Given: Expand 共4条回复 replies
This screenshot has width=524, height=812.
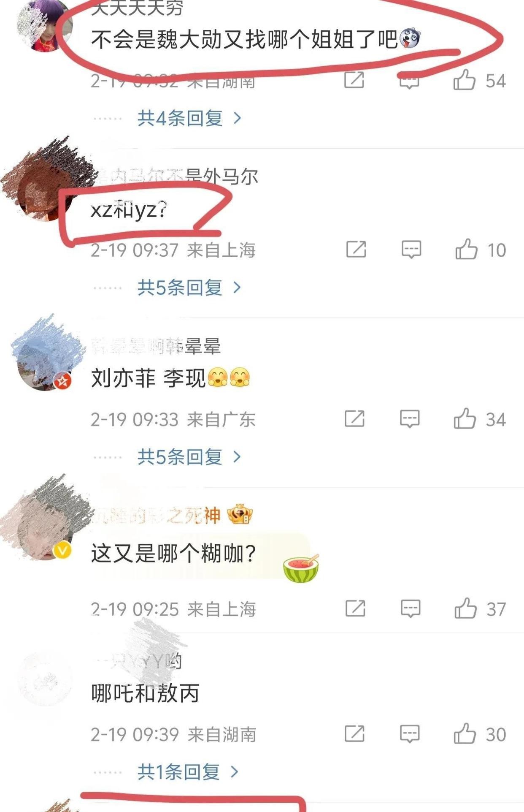Looking at the screenshot, I should coord(189,118).
